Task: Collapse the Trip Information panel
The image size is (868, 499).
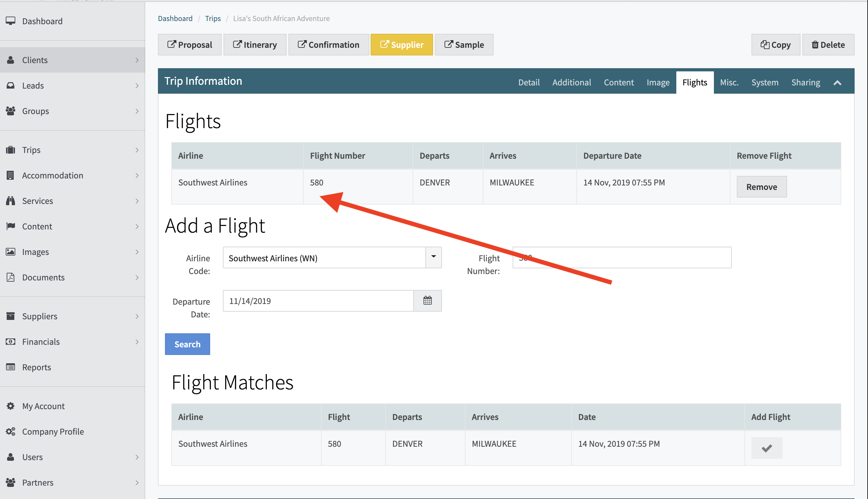Action: 837,82
